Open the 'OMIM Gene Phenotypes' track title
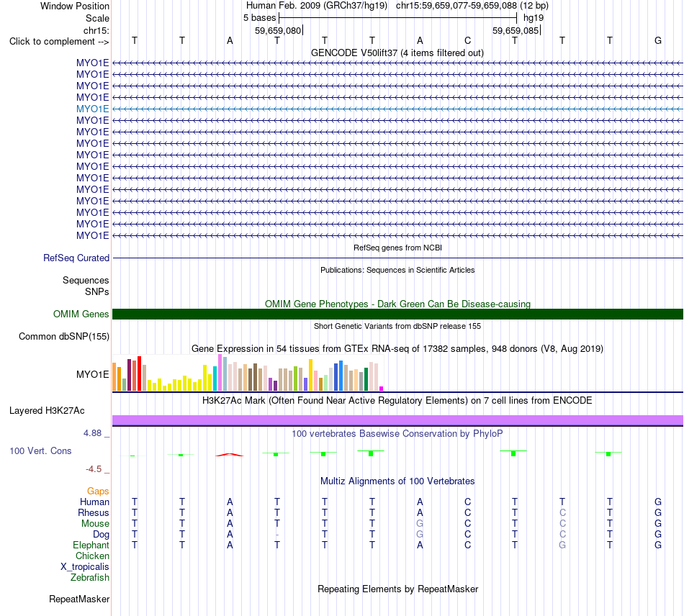The height and width of the screenshot is (616, 684). [x=397, y=304]
